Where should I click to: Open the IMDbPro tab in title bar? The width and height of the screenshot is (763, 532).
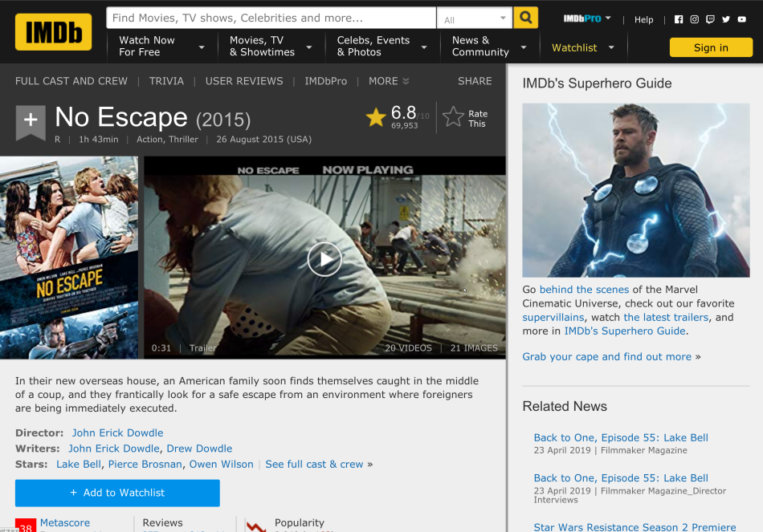click(326, 81)
